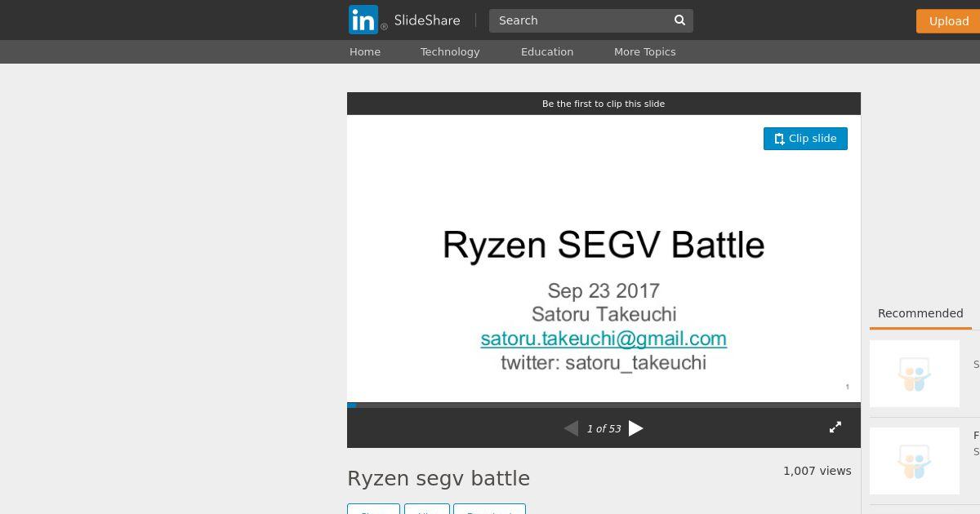
Task: Click the SlideShare wordmark
Action: click(427, 20)
